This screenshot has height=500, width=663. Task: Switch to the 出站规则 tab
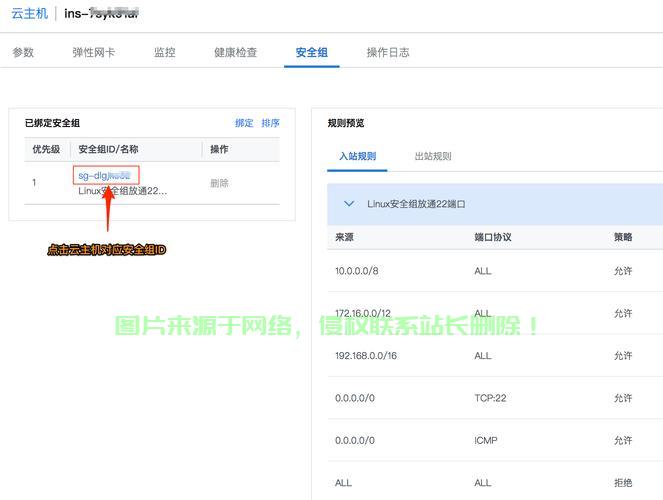(433, 156)
